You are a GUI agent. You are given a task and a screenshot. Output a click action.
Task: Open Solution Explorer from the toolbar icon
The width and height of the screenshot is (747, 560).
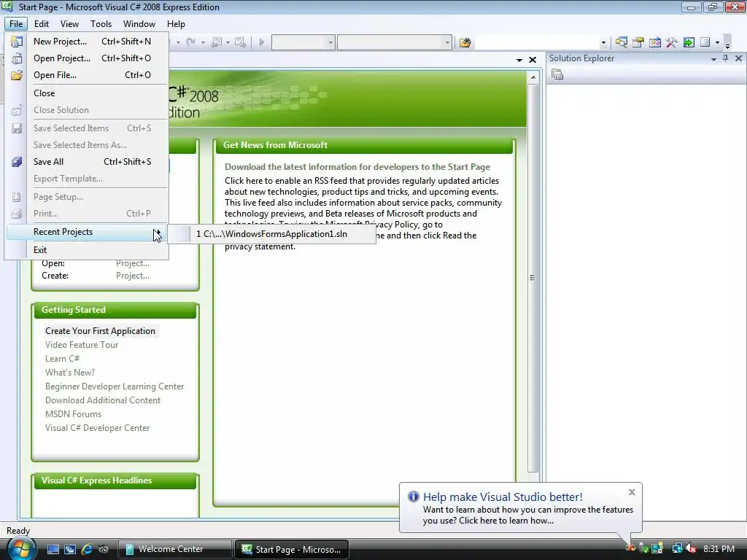tap(622, 42)
